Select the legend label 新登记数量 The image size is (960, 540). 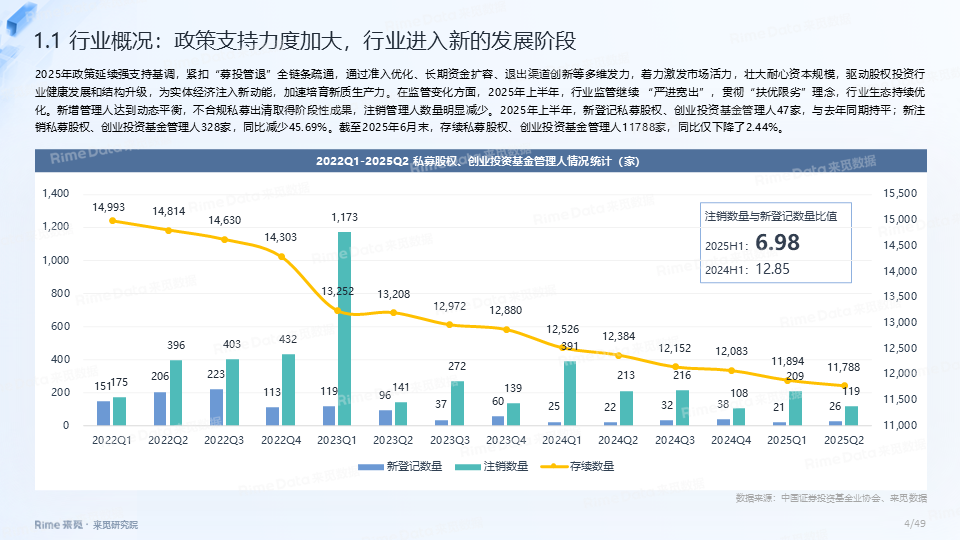pyautogui.click(x=414, y=467)
